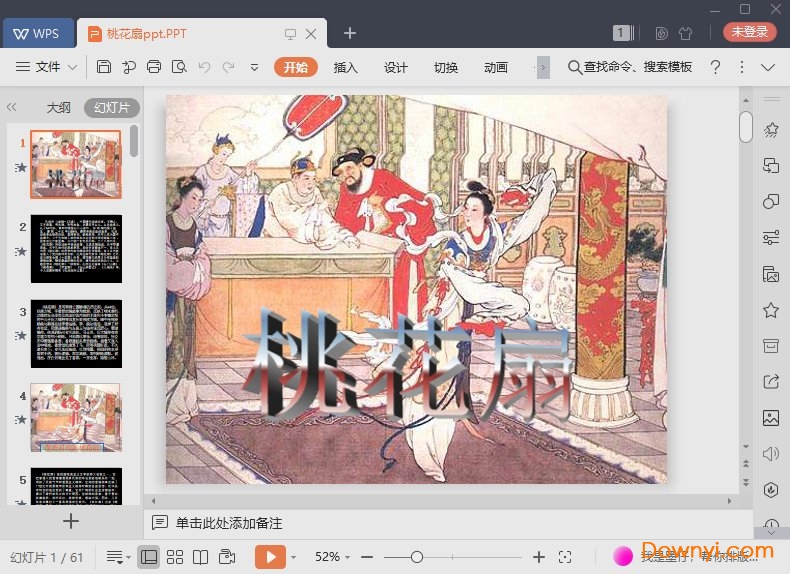The image size is (790, 574).
Task: Click the 未登录 login button
Action: coord(750,32)
